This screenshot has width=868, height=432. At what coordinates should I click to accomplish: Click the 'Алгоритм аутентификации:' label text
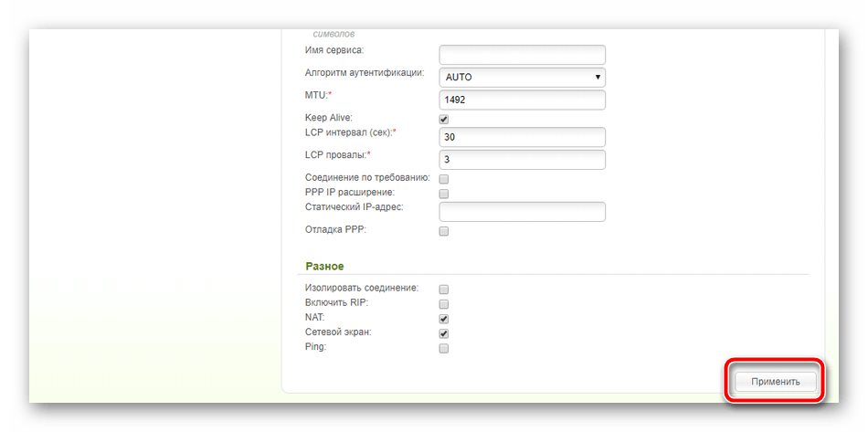[365, 72]
